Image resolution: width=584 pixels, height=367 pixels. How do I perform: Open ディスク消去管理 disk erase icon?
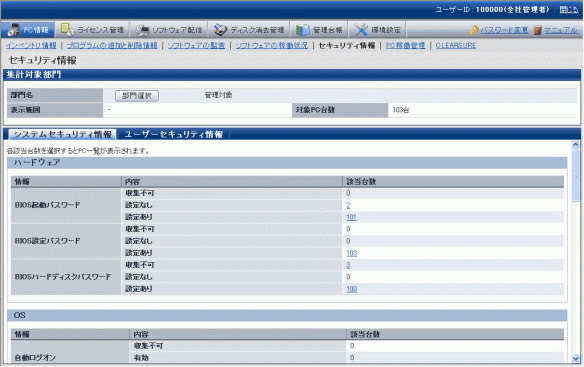(x=220, y=30)
